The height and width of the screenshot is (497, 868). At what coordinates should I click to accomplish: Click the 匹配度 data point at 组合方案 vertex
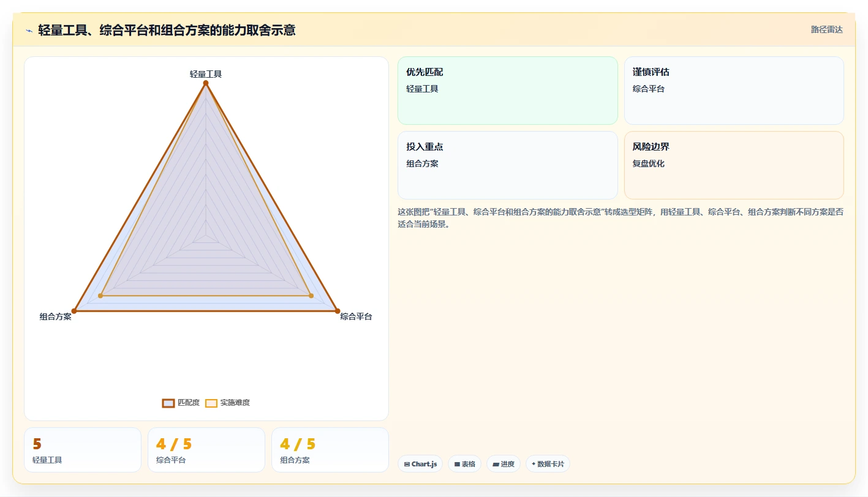click(74, 311)
